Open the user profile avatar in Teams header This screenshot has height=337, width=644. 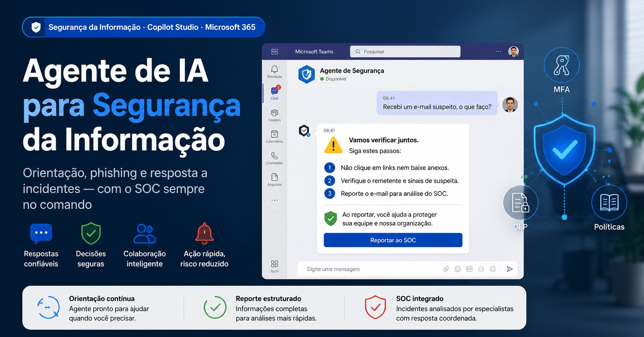514,52
